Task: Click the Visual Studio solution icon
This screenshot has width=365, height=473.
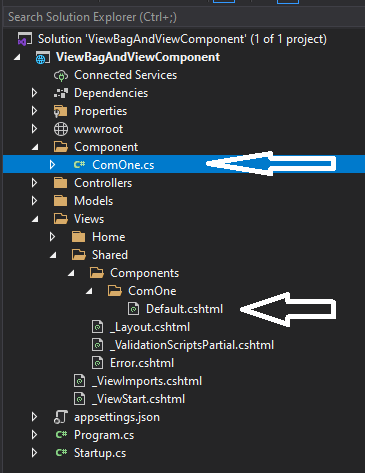Action: 25,39
